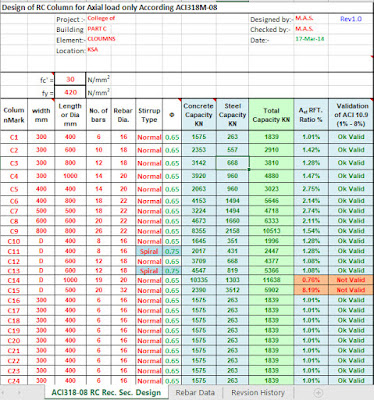Select the 'Concrete Capacity KN' header cell
The width and height of the screenshot is (374, 400).
click(x=199, y=115)
